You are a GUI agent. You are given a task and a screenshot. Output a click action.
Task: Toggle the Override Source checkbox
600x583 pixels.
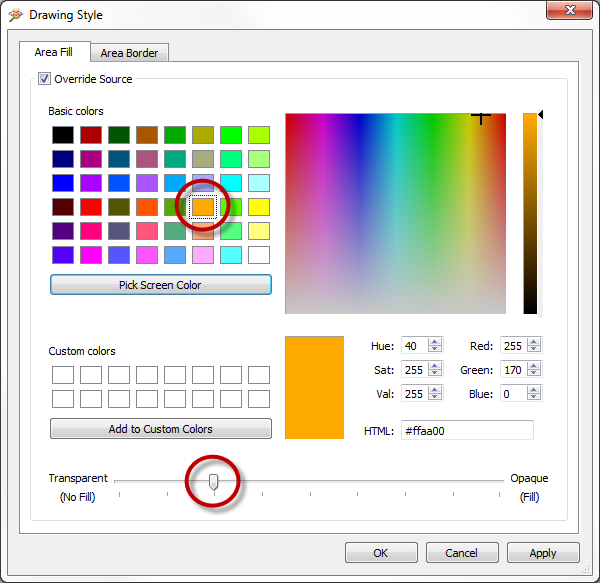44,79
